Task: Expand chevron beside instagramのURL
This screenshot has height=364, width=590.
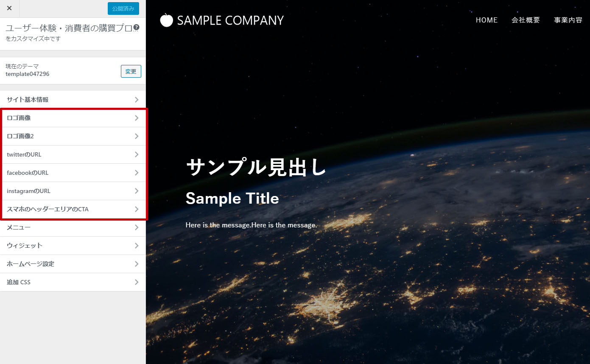Action: (x=137, y=191)
